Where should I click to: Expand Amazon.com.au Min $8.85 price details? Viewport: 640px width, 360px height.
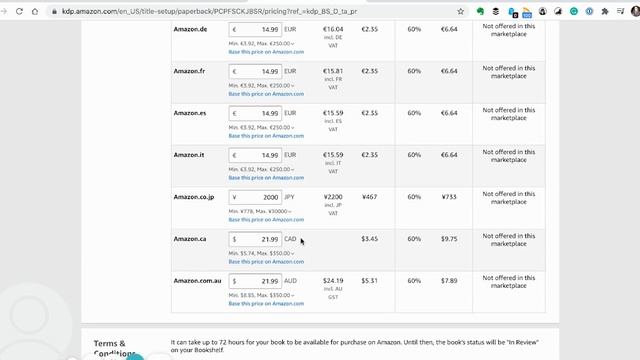pos(261,295)
